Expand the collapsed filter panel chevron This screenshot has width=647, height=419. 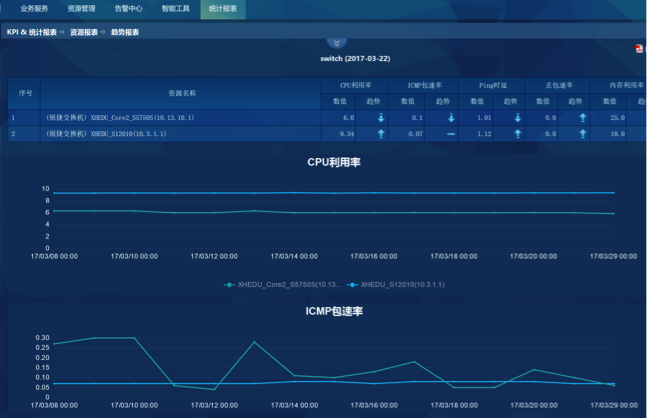[337, 44]
